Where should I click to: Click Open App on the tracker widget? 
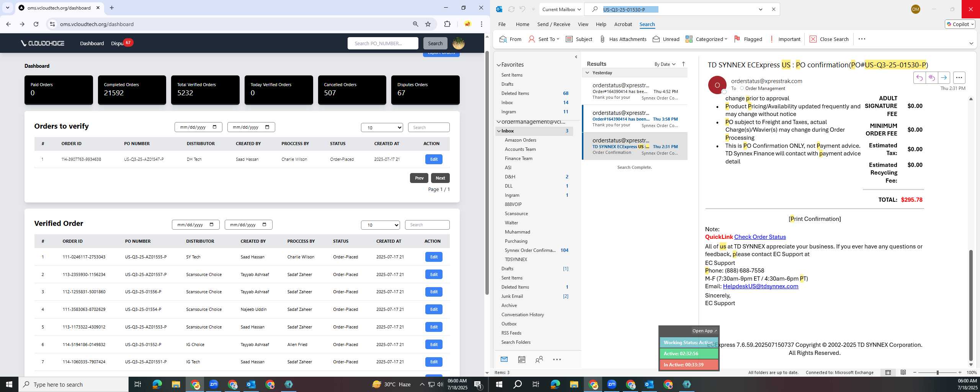(x=704, y=331)
